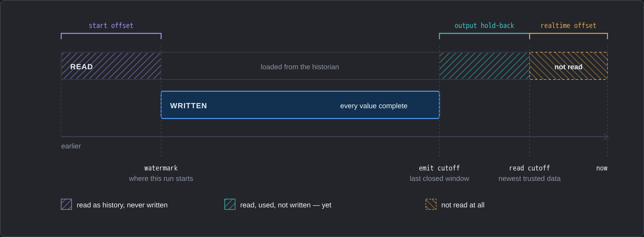Click 'every value complete' text

coord(374,106)
